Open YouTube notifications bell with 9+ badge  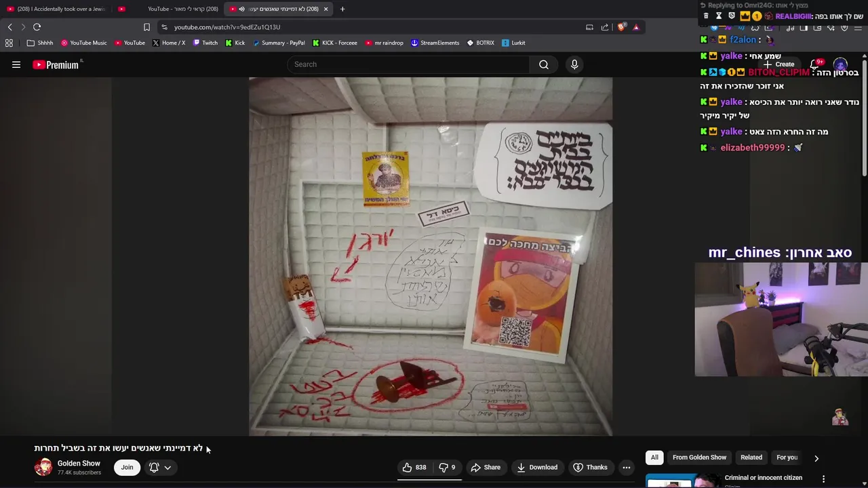(816, 64)
